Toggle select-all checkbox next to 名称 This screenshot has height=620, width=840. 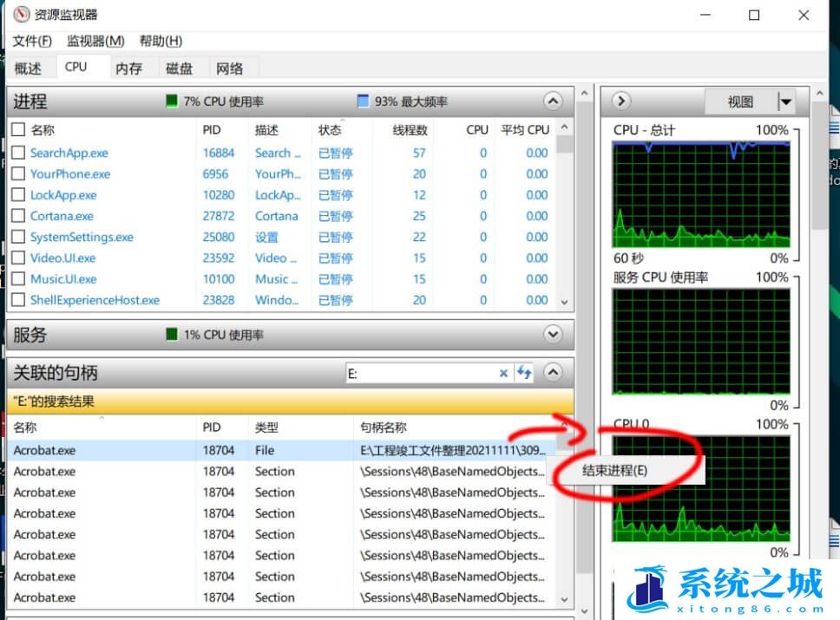pyautogui.click(x=18, y=130)
